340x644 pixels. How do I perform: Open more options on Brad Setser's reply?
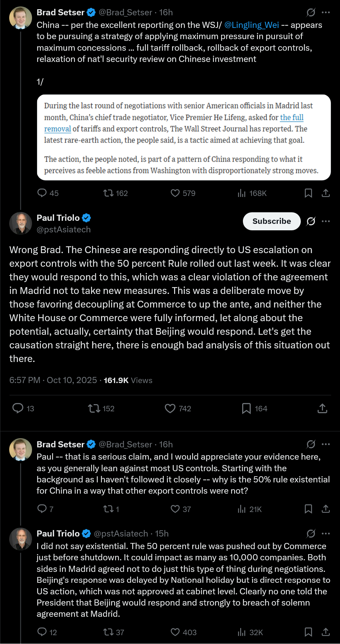coord(326,444)
